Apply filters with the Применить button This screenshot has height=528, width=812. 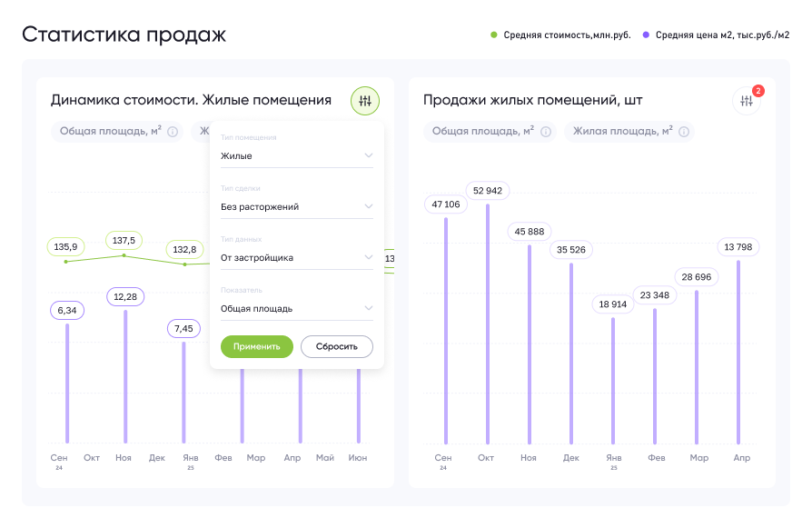(257, 346)
